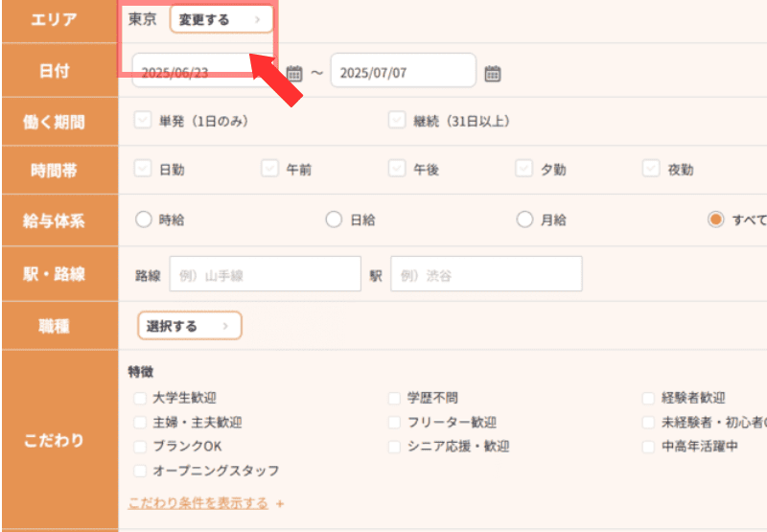
Task: Check the オープニングスタッフ checkbox
Action: coord(140,471)
